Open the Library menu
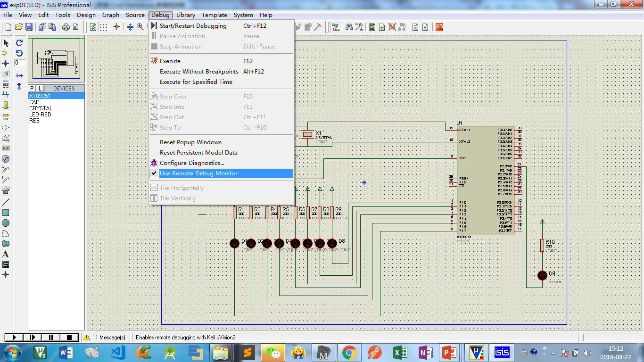 pyautogui.click(x=186, y=15)
